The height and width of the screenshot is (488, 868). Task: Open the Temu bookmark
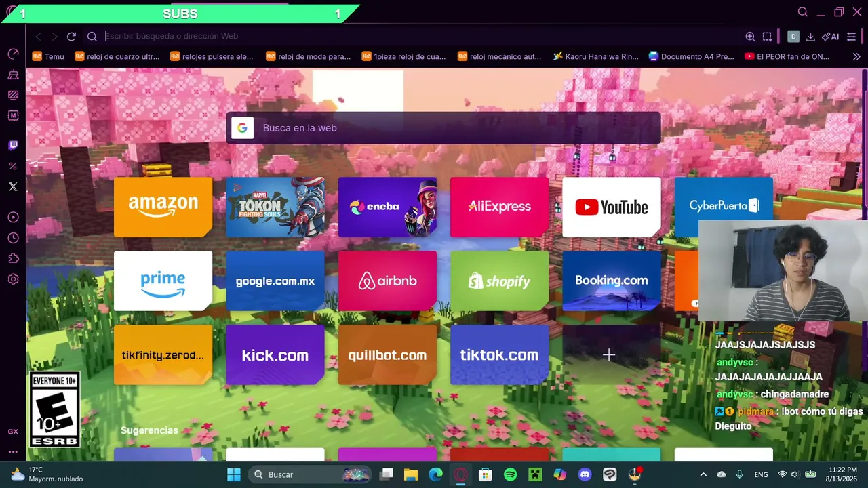(x=48, y=57)
